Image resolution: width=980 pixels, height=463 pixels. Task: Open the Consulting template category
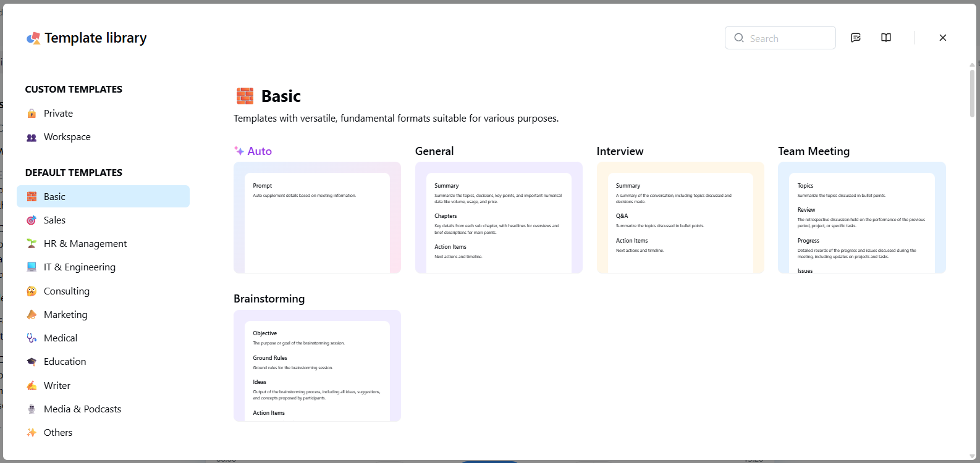(66, 291)
